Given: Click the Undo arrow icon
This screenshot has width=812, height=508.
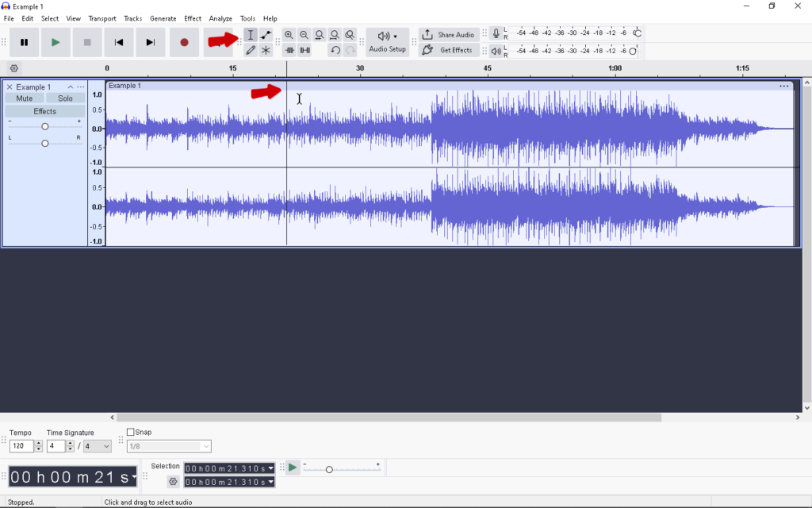Looking at the screenshot, I should point(335,50).
